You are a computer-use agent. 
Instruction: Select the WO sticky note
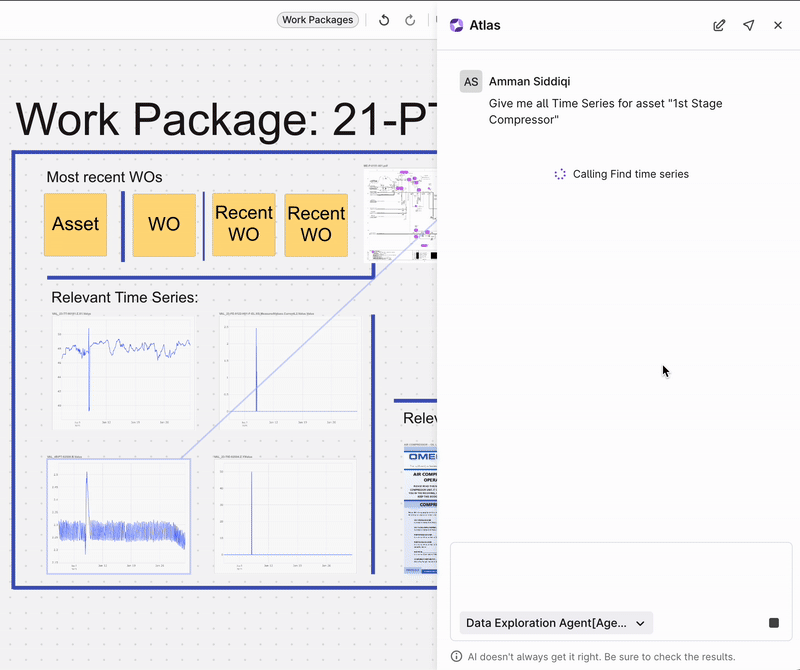[x=164, y=225]
